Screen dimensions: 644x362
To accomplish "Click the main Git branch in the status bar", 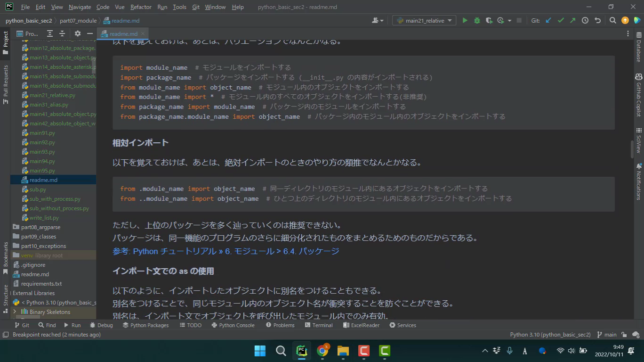I will [607, 335].
